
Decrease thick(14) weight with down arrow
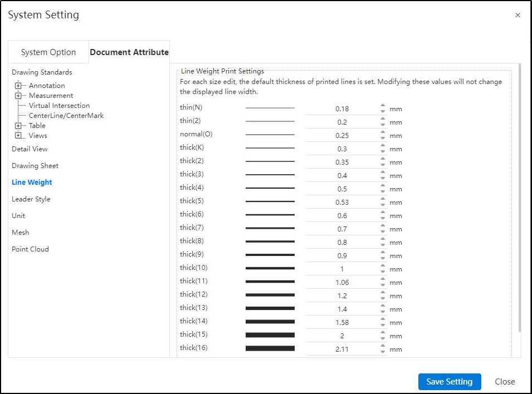[383, 325]
